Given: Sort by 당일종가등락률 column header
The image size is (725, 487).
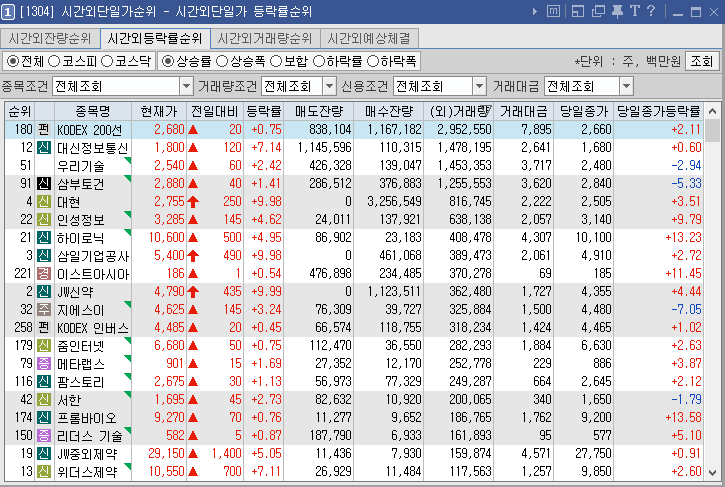Looking at the screenshot, I should click(659, 111).
